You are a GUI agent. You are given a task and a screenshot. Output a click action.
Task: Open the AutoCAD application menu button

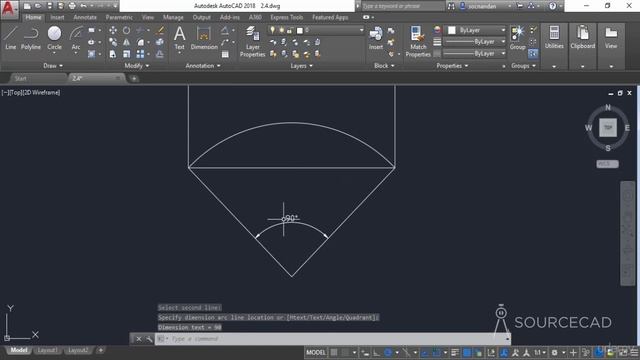tap(9, 9)
